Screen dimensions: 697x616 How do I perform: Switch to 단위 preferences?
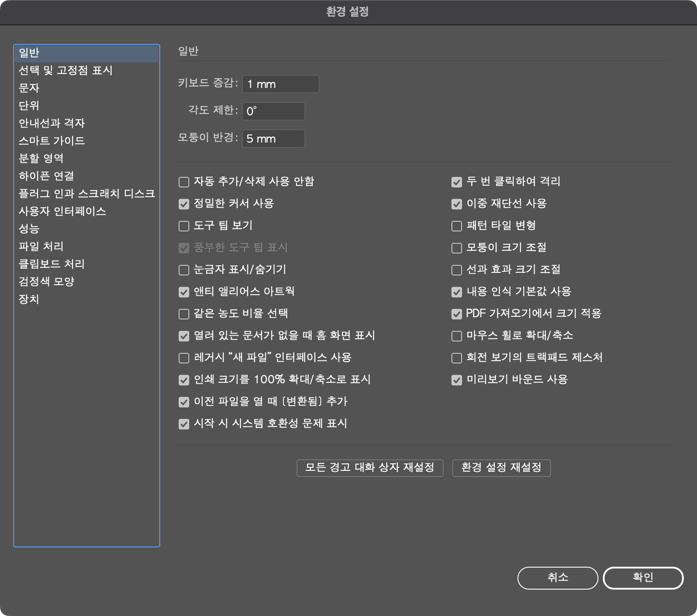click(87, 106)
